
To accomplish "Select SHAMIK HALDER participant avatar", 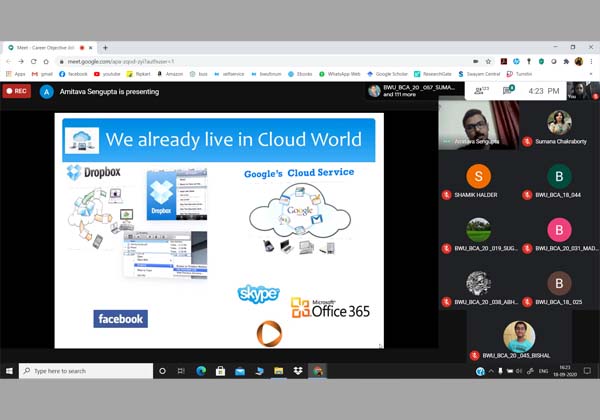I will coord(478,176).
